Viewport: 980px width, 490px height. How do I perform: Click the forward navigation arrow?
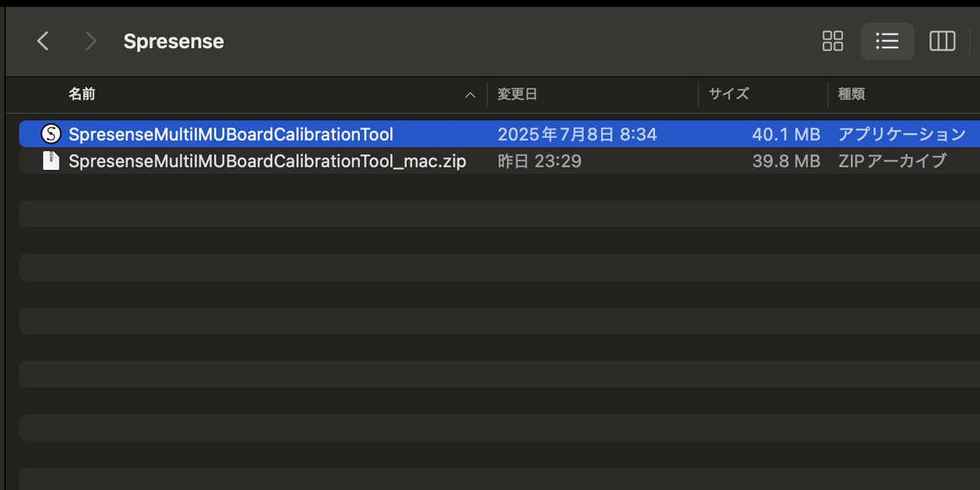(91, 42)
